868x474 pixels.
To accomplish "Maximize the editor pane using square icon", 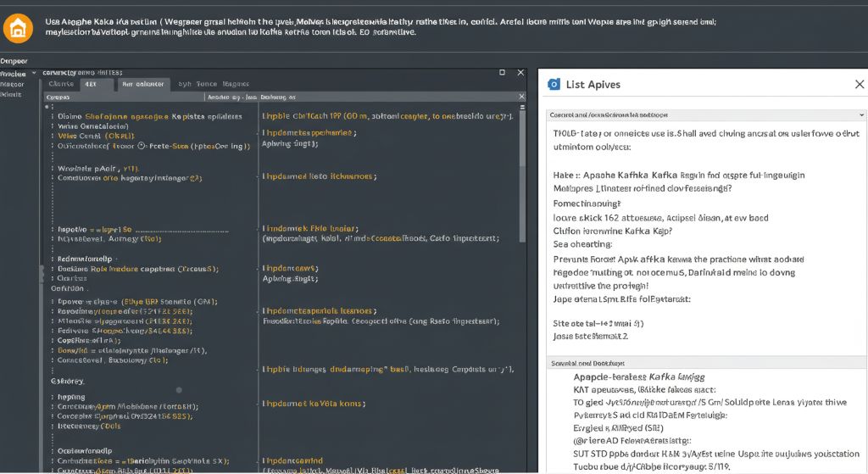I will click(502, 73).
